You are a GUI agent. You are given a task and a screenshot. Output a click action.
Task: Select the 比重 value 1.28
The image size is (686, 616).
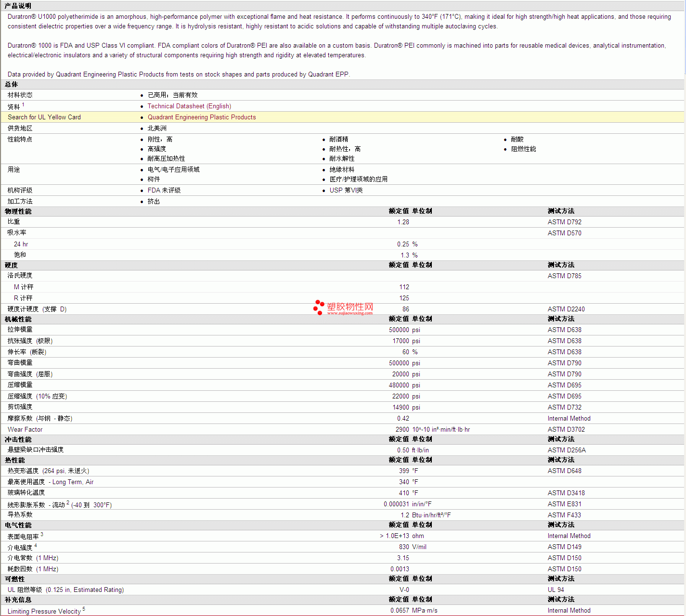point(403,222)
